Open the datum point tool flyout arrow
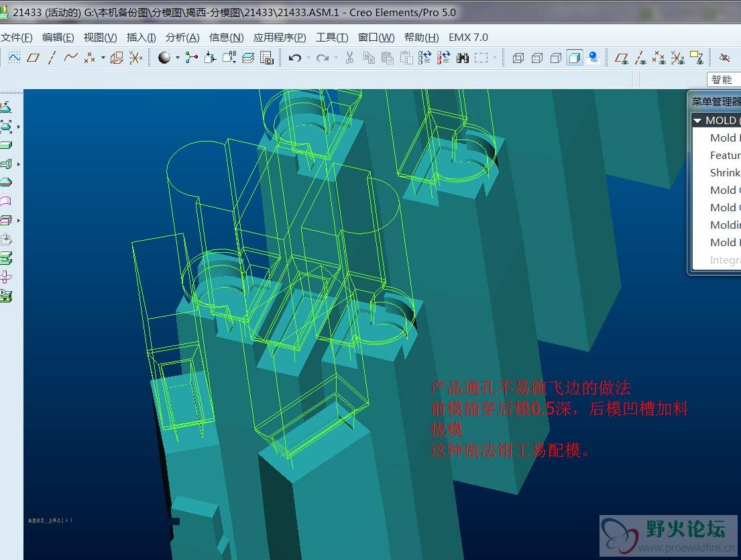The width and height of the screenshot is (741, 560). pos(103,58)
